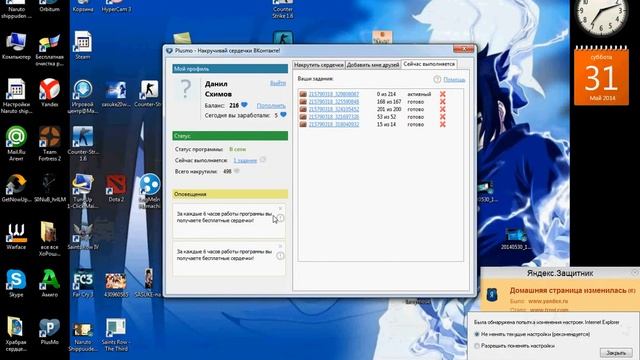Click the Пополнить balance link
640x360 pixels.
271,106
